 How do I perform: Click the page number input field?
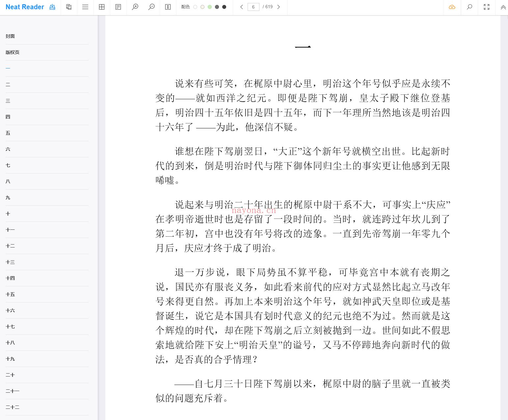coord(253,7)
